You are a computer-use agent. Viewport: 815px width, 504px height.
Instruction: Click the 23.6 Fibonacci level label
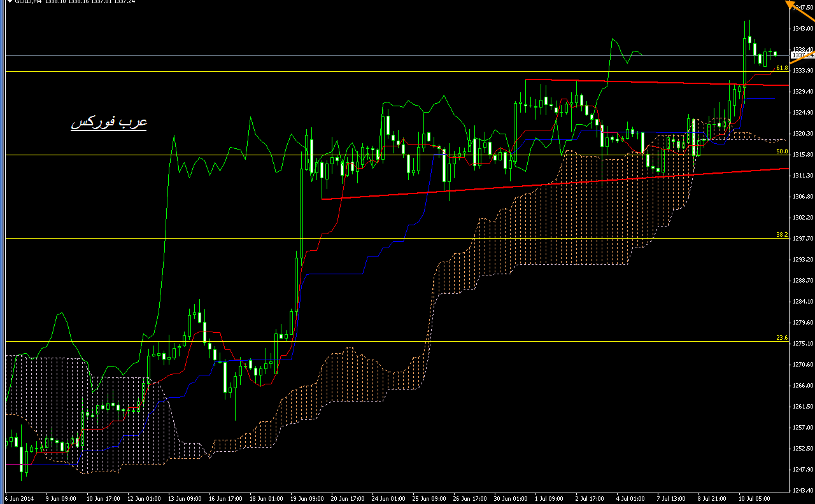[782, 338]
